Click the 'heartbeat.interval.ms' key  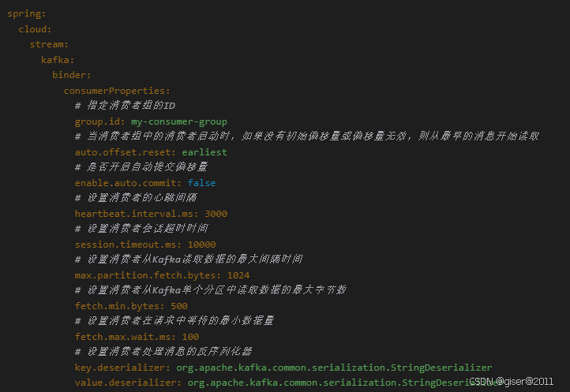(x=133, y=214)
